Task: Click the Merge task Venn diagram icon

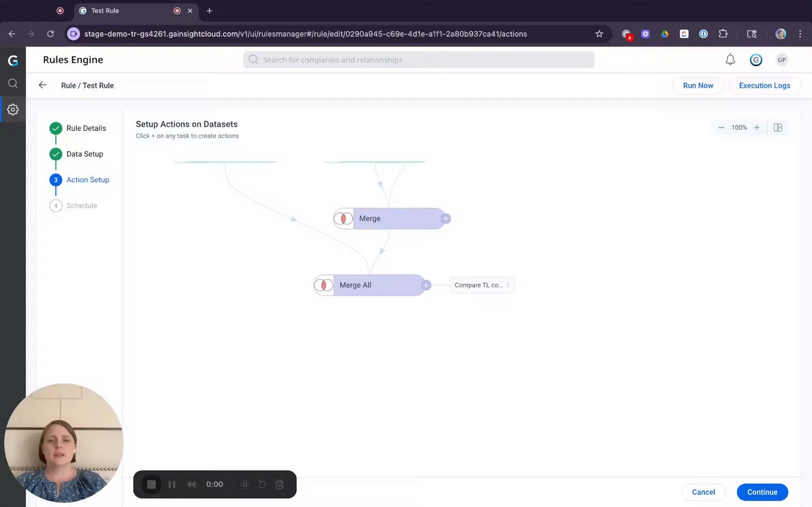Action: (x=343, y=218)
